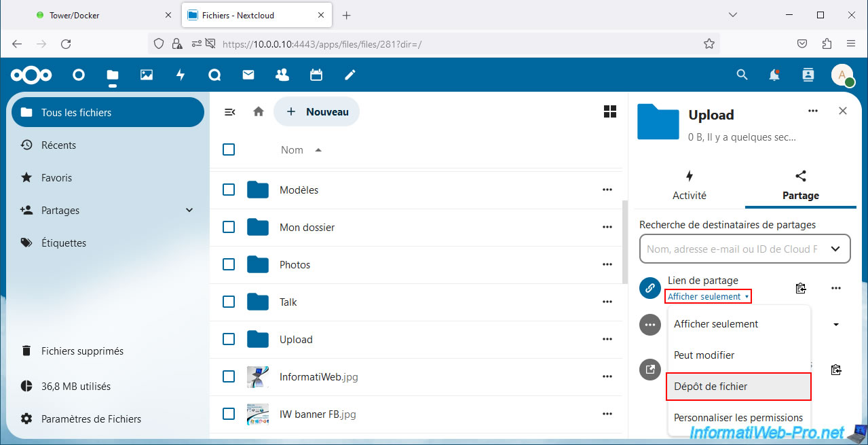Open the share recipient search dropdown arrow
The width and height of the screenshot is (868, 445).
point(835,249)
